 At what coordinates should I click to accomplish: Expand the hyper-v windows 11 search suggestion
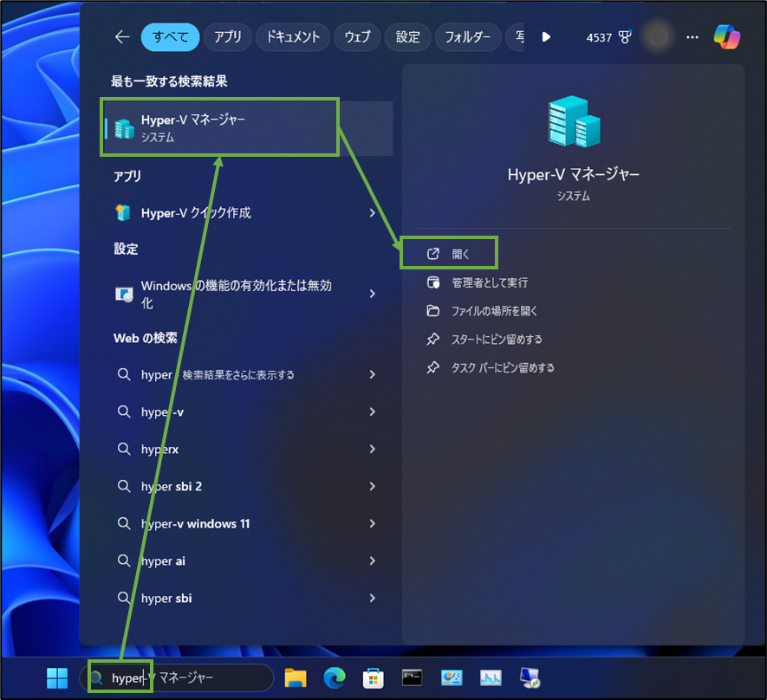372,523
